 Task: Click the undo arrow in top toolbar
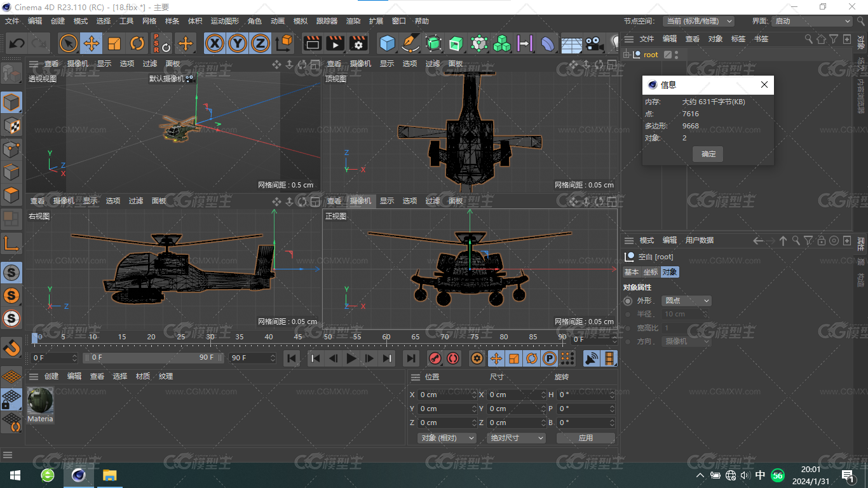tap(17, 43)
